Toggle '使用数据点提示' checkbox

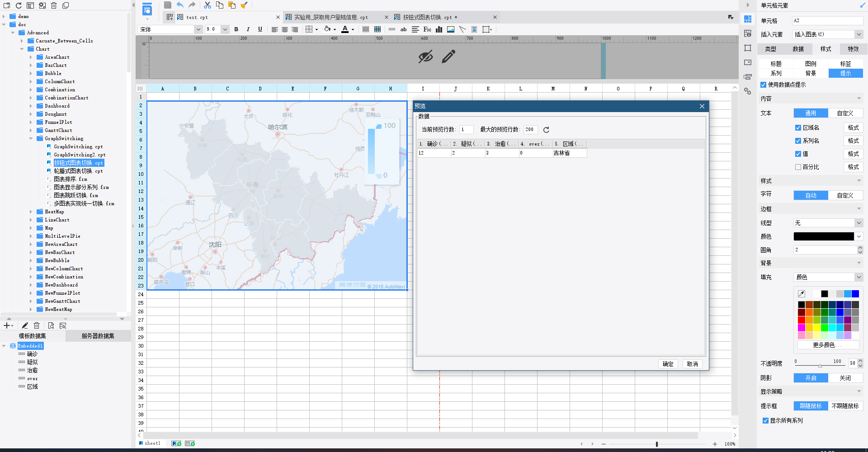(764, 85)
